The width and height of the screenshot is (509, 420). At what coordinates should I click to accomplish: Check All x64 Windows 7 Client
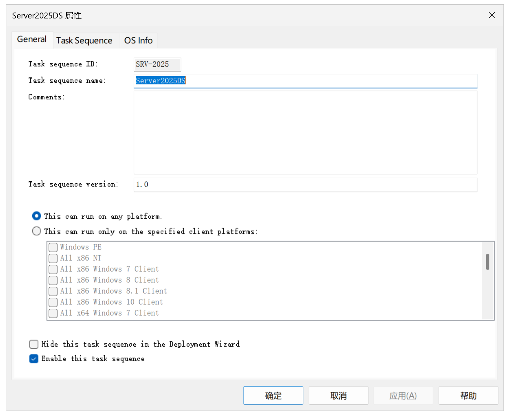53,313
